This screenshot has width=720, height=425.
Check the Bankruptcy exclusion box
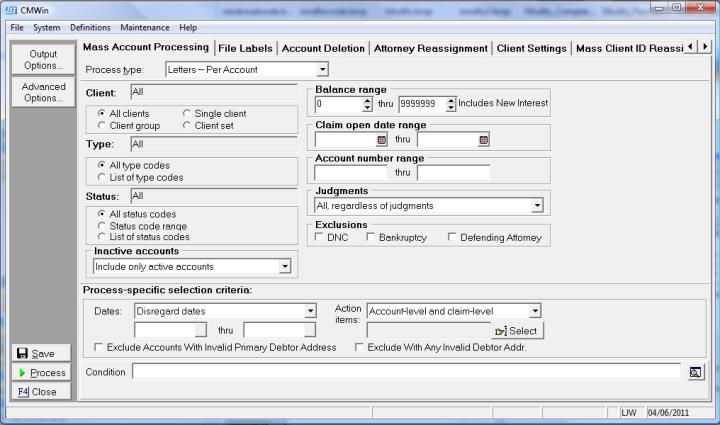372,237
